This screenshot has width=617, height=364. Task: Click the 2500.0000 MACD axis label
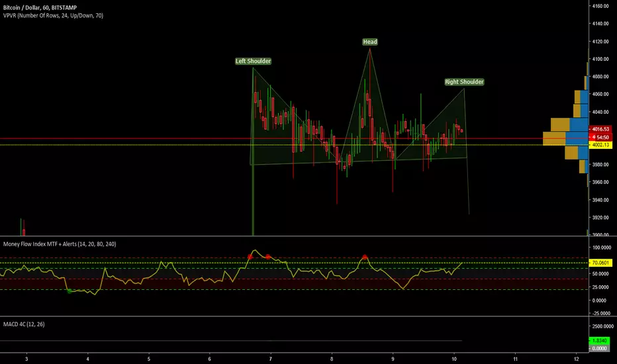coord(602,326)
